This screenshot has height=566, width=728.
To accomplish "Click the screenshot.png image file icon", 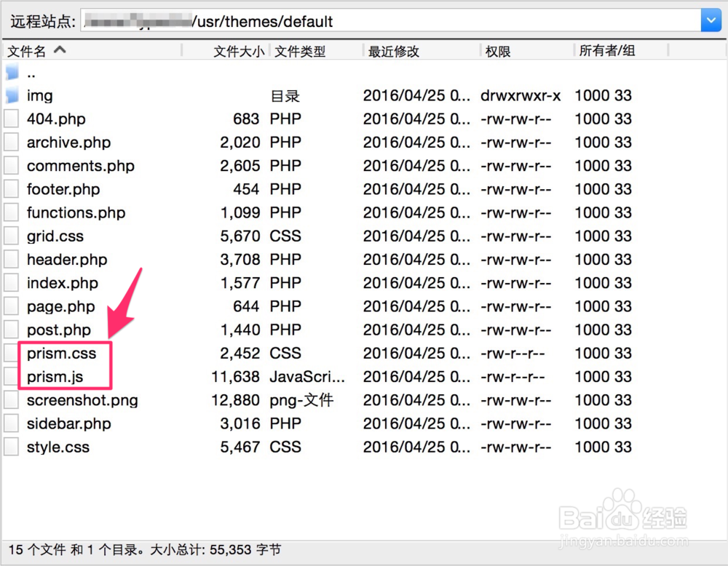I will coord(10,399).
